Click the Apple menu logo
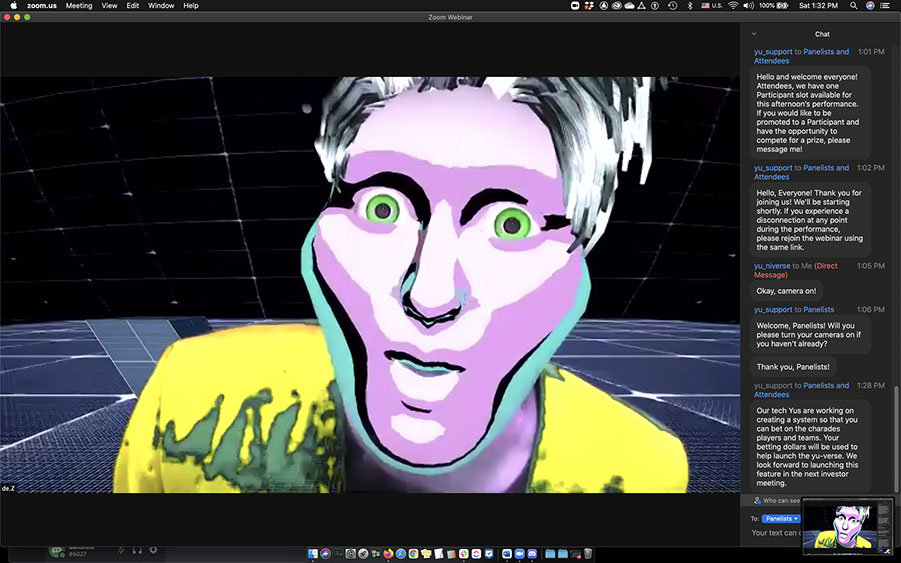901x563 pixels. (x=14, y=6)
